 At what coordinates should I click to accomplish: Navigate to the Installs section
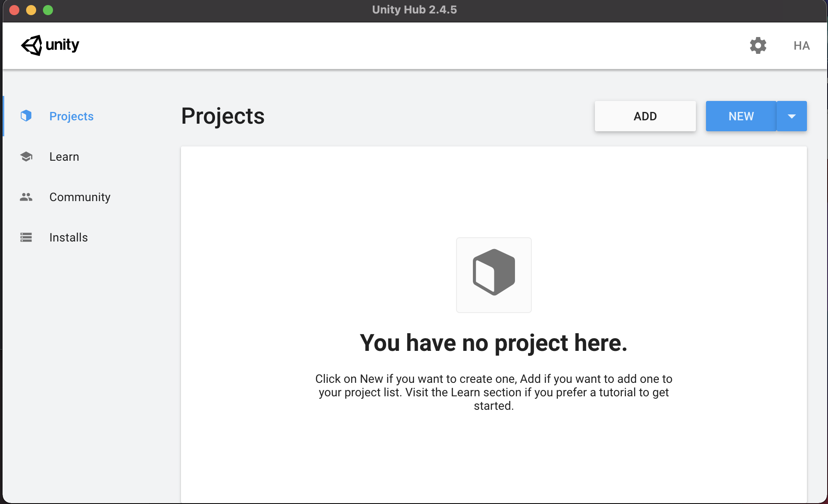(68, 237)
